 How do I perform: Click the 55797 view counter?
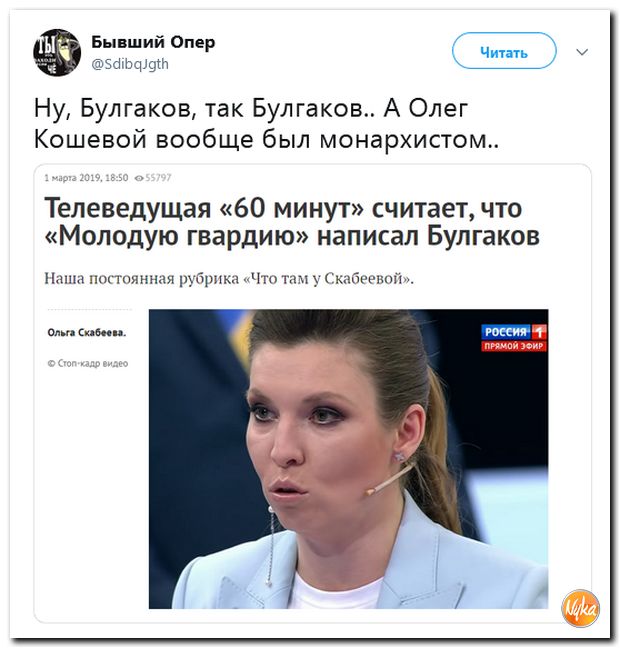click(x=158, y=178)
